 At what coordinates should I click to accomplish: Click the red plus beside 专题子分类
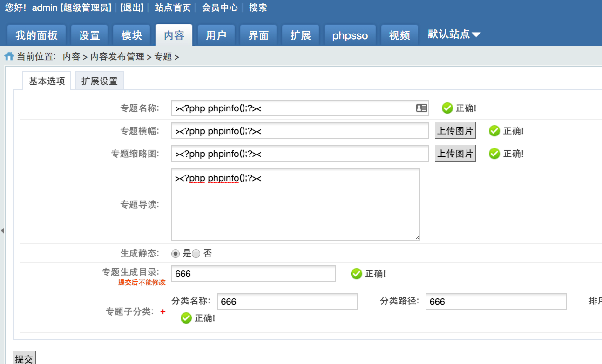coord(163,312)
